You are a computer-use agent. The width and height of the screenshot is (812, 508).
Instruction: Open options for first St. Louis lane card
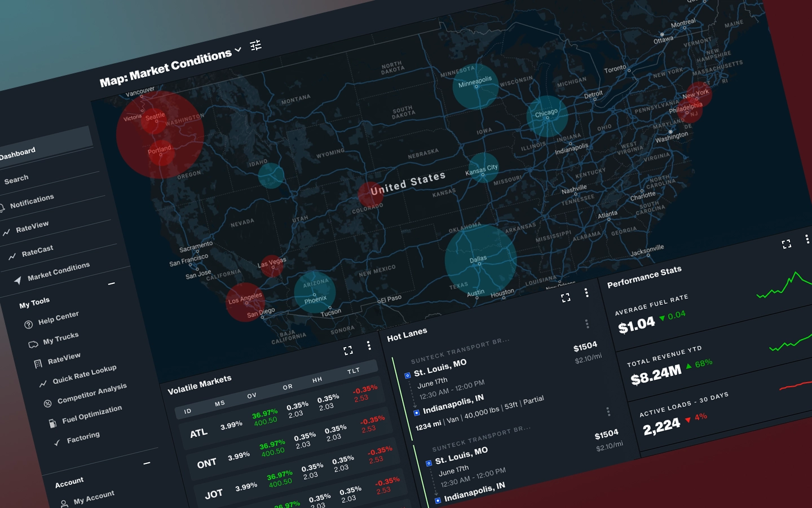point(587,323)
